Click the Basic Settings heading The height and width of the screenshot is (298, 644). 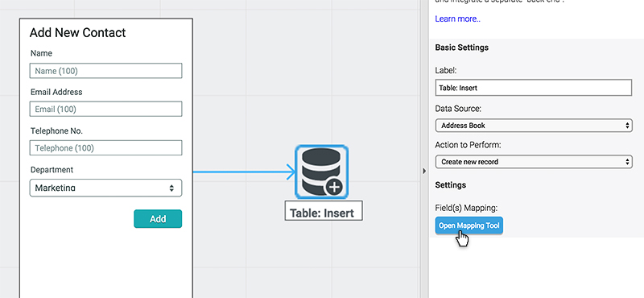point(461,48)
